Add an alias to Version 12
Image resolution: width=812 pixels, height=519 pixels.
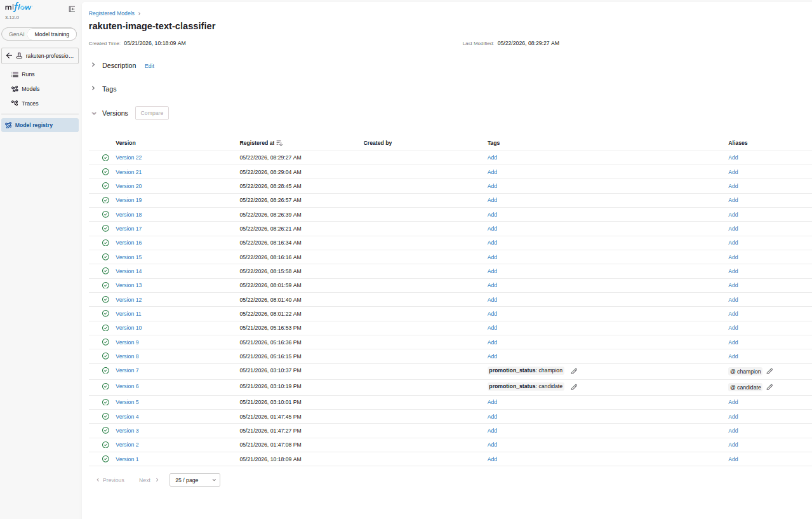(x=733, y=300)
